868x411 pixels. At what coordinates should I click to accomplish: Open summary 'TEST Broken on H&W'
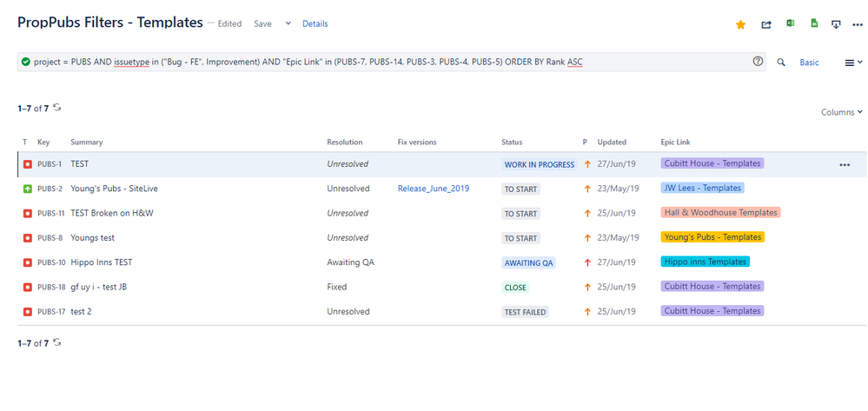[112, 213]
